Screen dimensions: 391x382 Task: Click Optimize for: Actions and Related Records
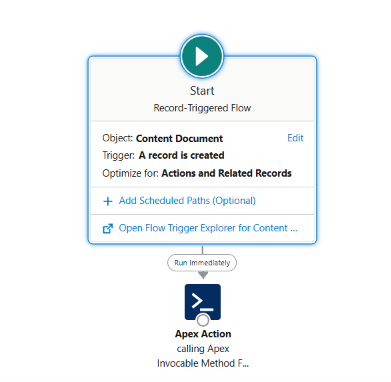[x=197, y=173]
